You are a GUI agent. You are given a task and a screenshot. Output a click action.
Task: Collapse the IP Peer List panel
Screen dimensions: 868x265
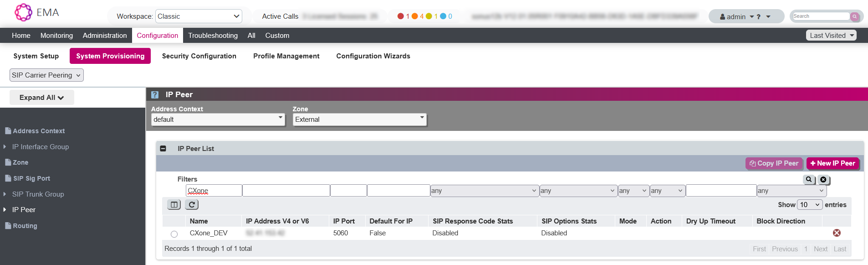163,149
